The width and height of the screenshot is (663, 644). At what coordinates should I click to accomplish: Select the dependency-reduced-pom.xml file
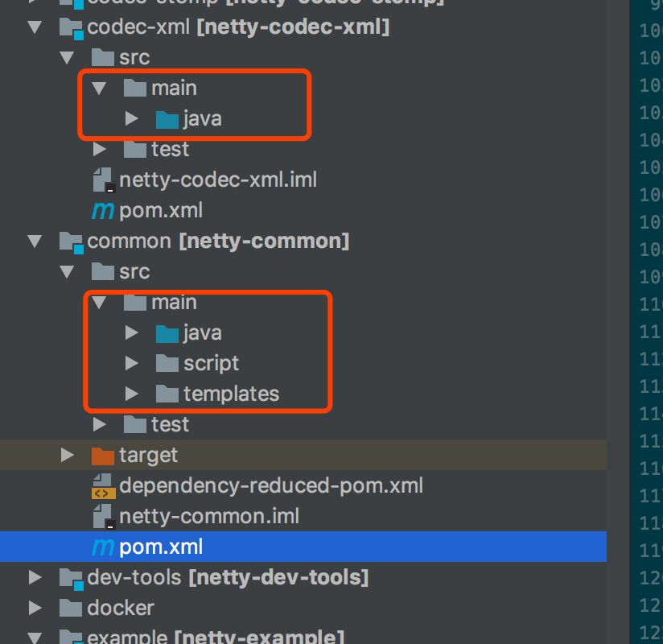270,486
